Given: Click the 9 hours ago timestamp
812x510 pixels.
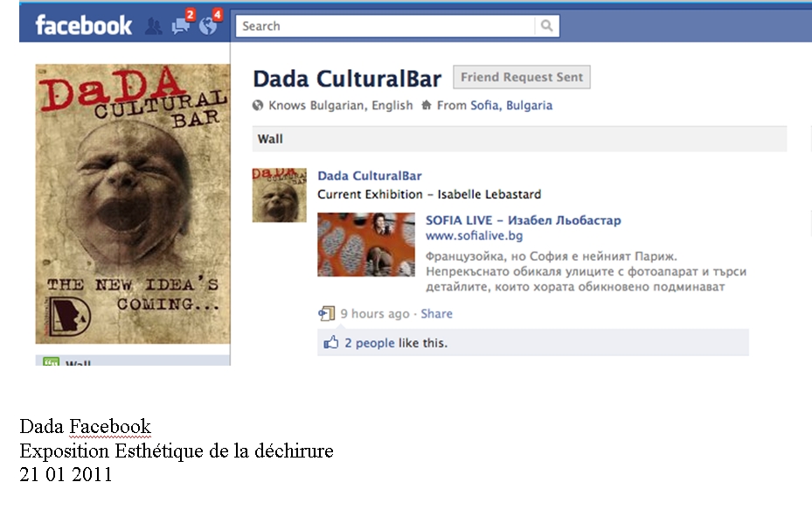Looking at the screenshot, I should tap(375, 313).
